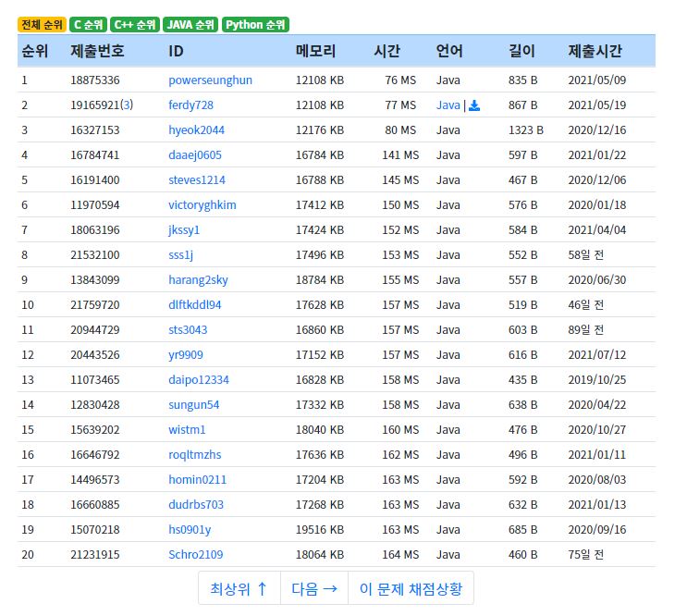The image size is (687, 616).
Task: Open the sss1j user link
Action: point(180,255)
